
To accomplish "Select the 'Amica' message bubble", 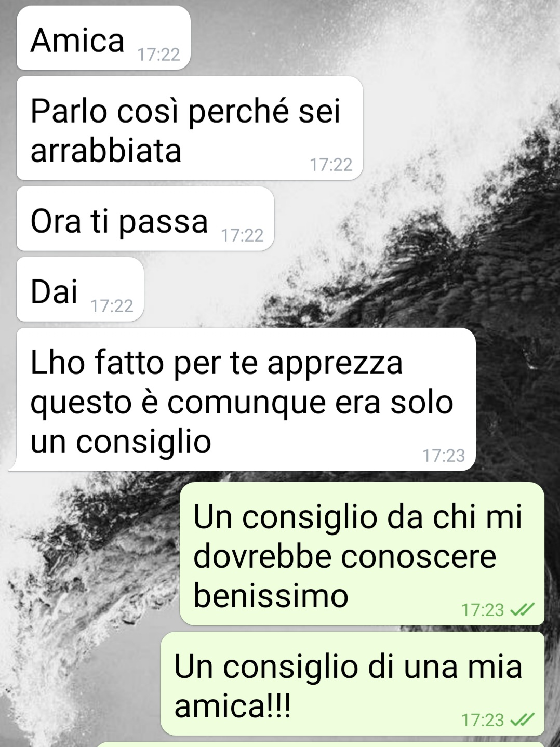I will coord(103,38).
